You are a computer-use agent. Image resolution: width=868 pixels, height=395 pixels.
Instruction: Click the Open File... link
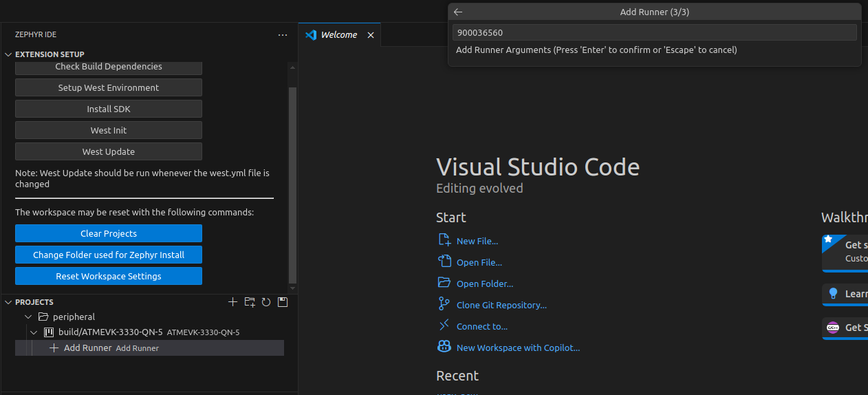pyautogui.click(x=479, y=263)
